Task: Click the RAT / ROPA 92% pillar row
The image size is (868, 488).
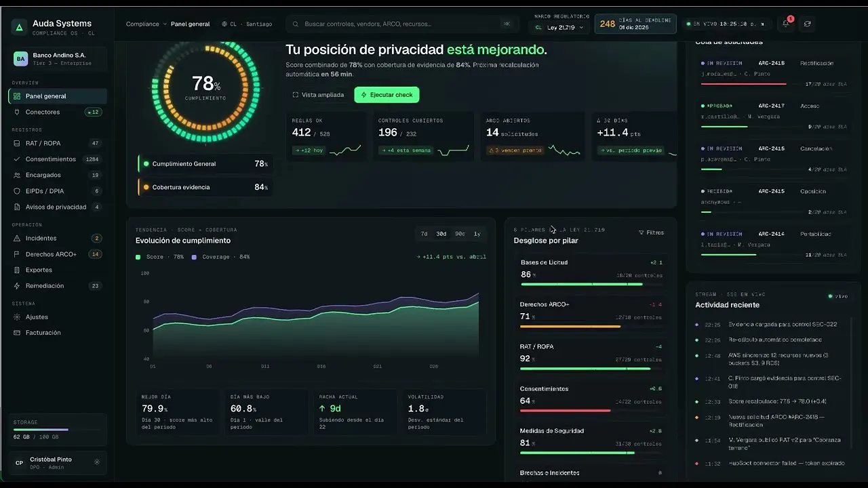Action: 591,358
